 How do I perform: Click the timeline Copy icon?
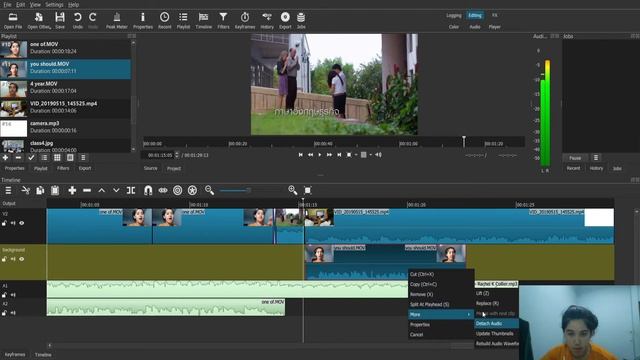(40, 190)
